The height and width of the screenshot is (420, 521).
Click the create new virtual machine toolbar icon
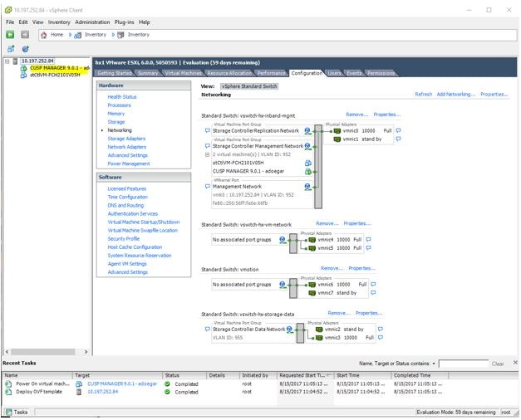coord(11,49)
